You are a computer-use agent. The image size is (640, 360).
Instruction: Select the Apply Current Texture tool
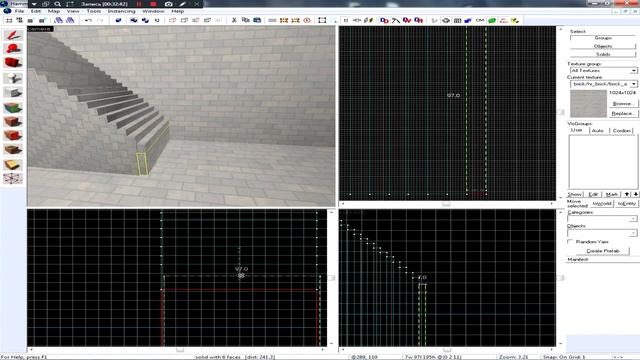click(13, 122)
